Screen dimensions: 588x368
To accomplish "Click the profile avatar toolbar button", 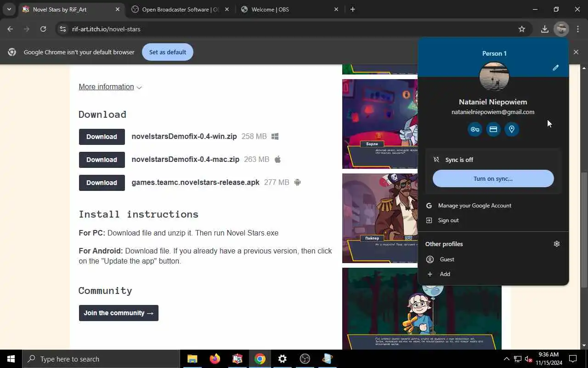I will [561, 29].
